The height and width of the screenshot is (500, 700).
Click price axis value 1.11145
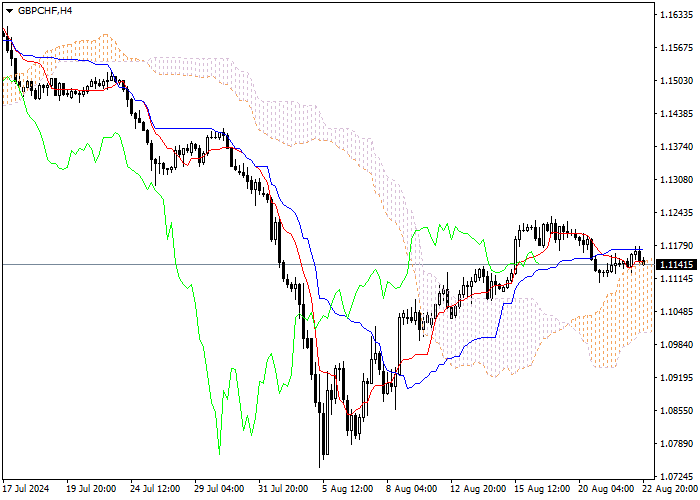tap(676, 279)
